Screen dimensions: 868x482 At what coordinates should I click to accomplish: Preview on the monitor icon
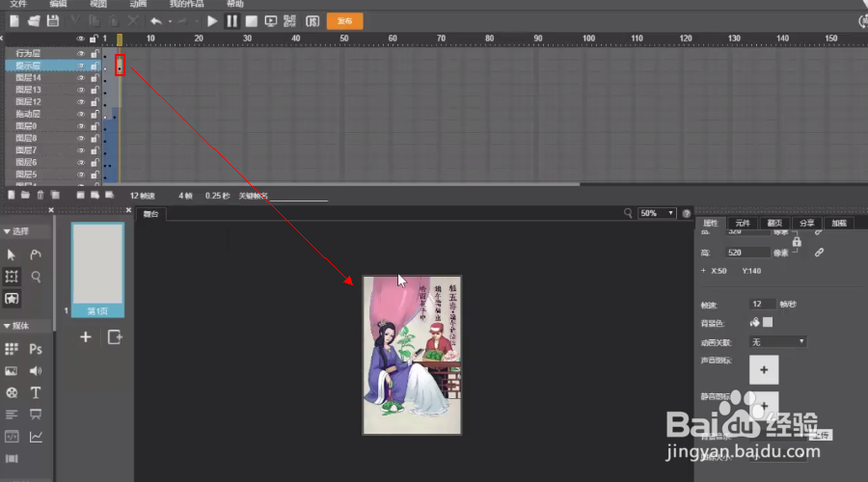[271, 21]
